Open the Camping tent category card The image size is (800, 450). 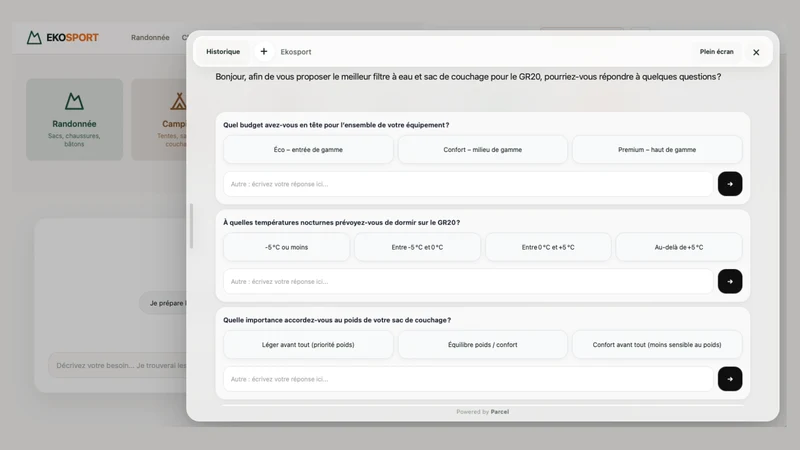[159, 119]
